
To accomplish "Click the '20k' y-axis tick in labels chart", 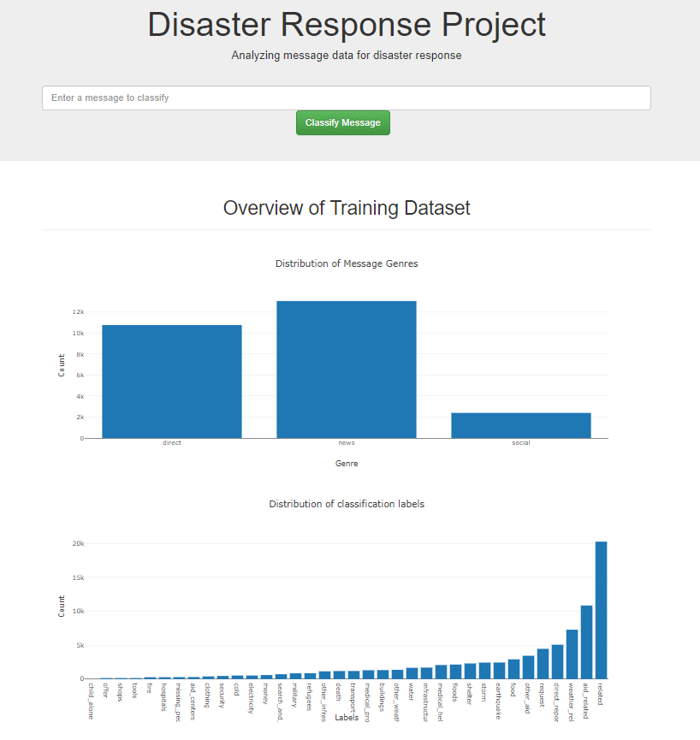I will click(79, 544).
